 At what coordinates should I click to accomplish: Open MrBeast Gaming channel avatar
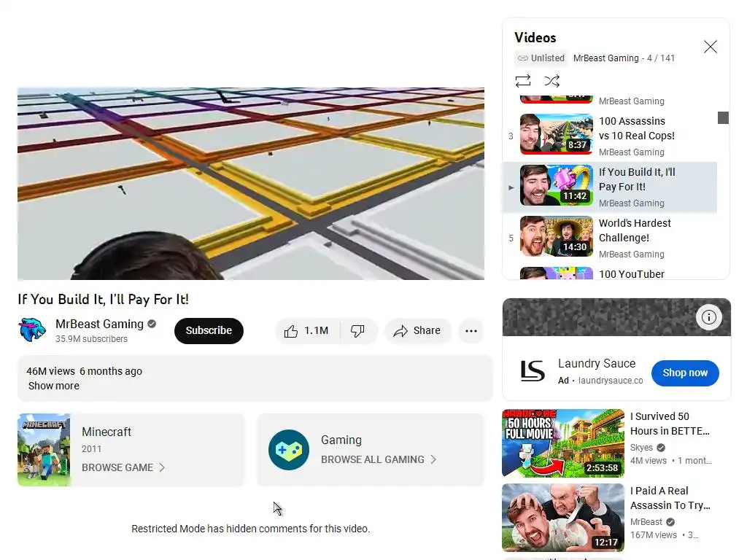pos(32,330)
